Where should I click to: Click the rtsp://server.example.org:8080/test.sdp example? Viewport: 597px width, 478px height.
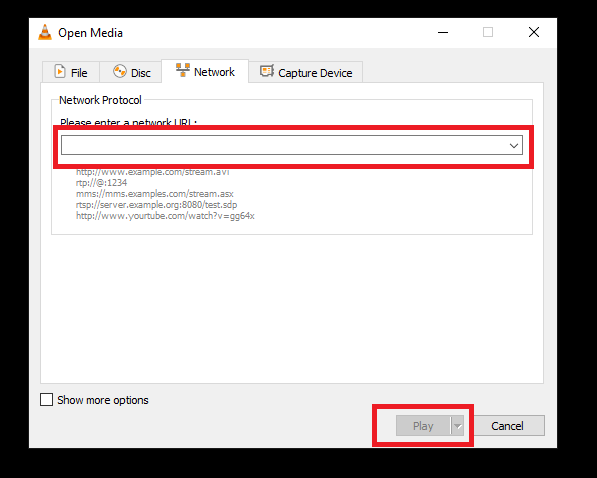coord(156,205)
